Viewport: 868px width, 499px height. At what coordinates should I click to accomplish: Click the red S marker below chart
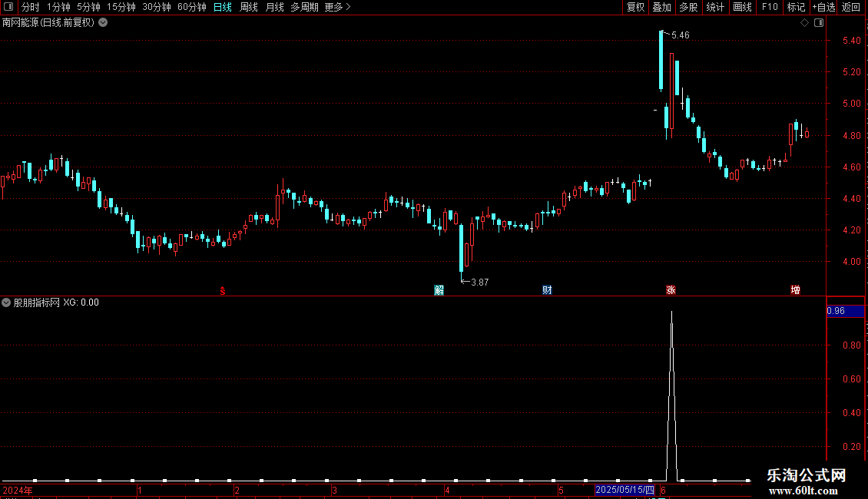pyautogui.click(x=223, y=291)
